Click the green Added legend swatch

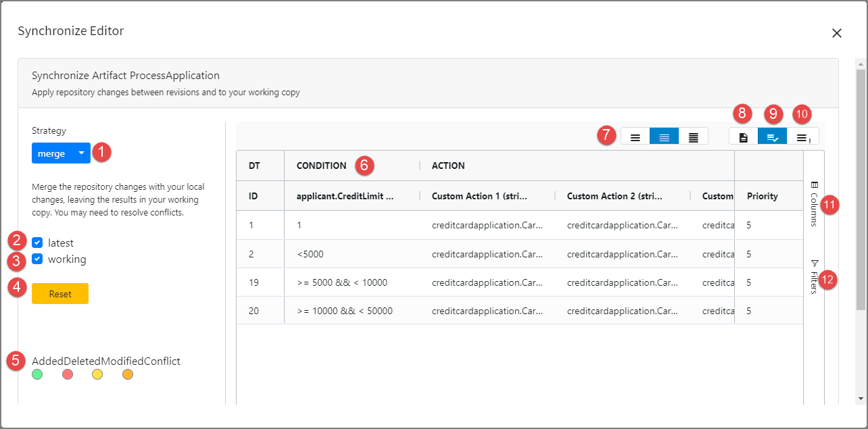click(37, 374)
